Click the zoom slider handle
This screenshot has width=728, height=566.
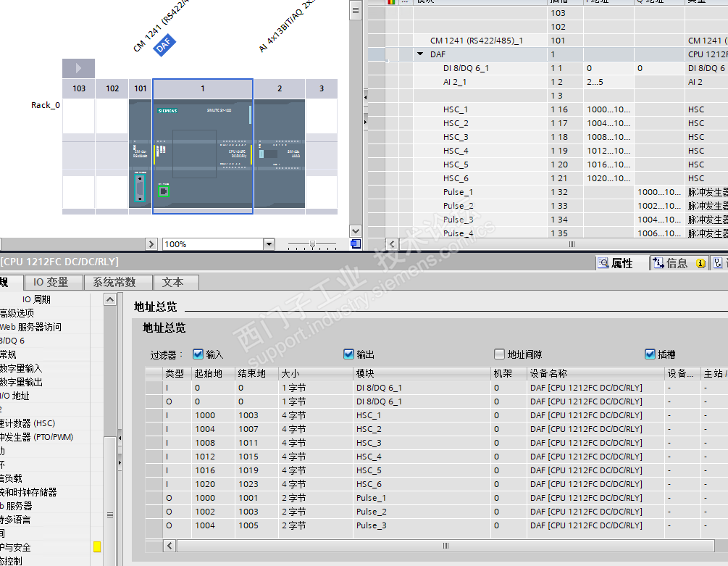tap(312, 244)
